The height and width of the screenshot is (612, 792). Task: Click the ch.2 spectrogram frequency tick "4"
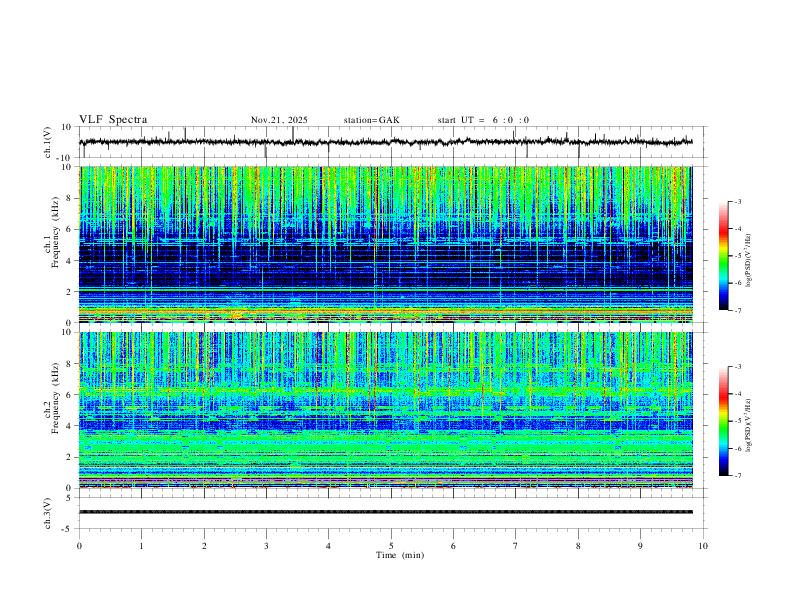(69, 426)
